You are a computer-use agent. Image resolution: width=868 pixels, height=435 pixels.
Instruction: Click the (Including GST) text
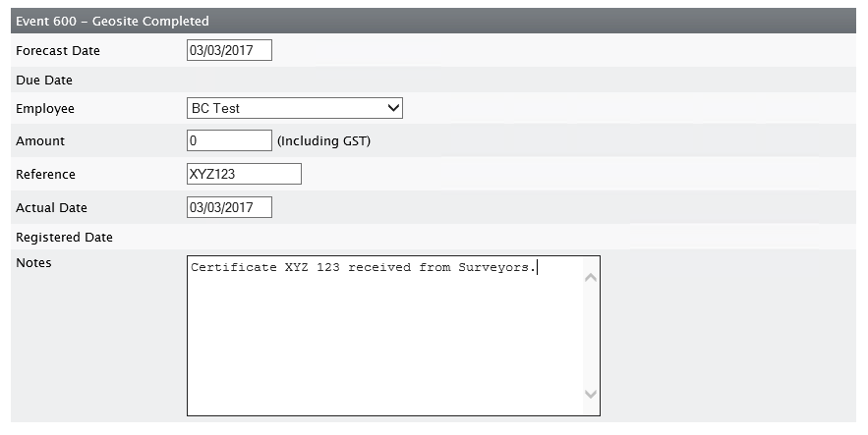click(323, 141)
